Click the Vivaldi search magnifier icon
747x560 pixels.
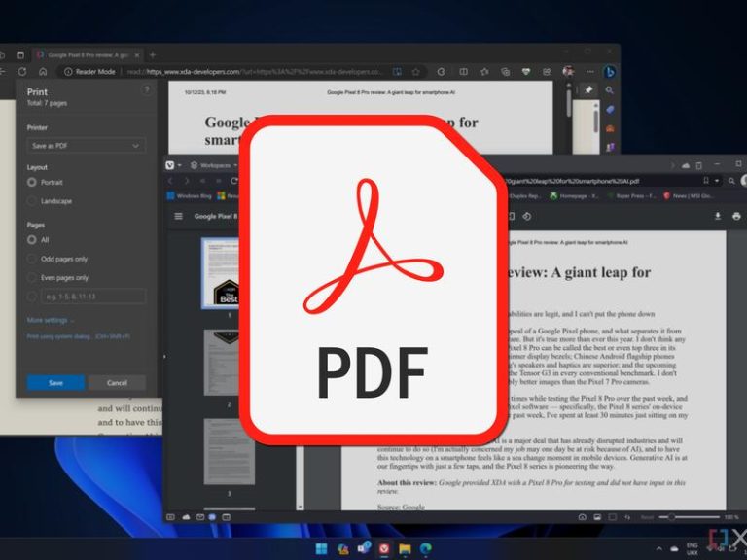(731, 181)
